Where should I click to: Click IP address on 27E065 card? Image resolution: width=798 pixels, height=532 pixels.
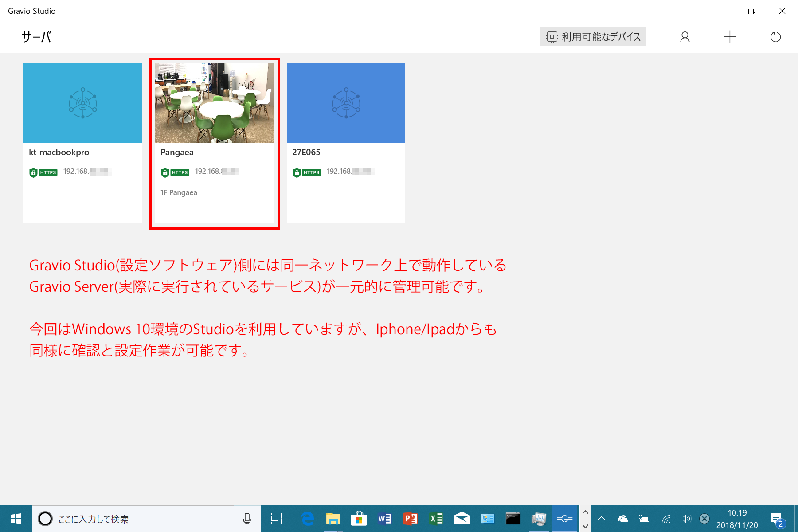[350, 172]
